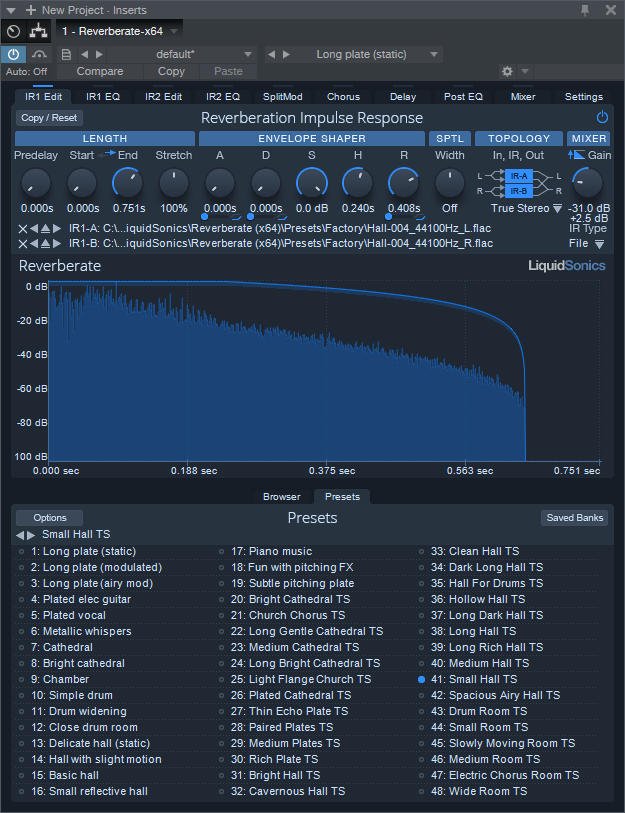Load previous IR1-B file arrow
Image resolution: width=625 pixels, height=813 pixels.
[34, 244]
